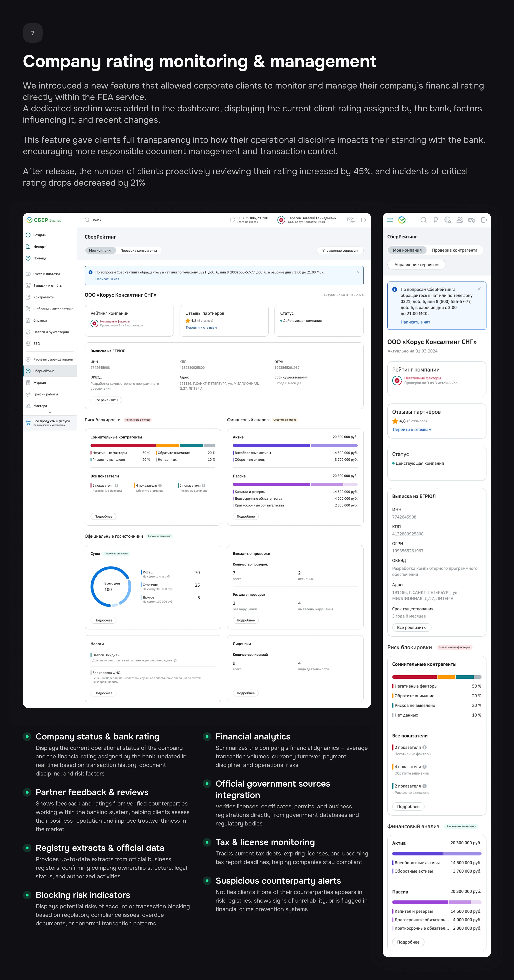This screenshot has width=514, height=980.
Task: Click info icon next to desktop '4 показателя'
Action: click(x=160, y=485)
